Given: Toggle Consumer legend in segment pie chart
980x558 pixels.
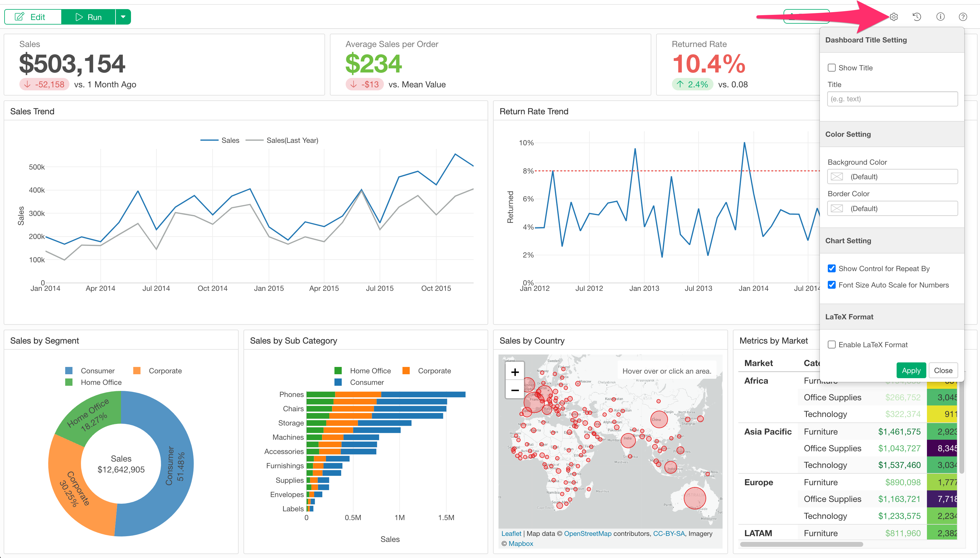Looking at the screenshot, I should click(x=91, y=371).
